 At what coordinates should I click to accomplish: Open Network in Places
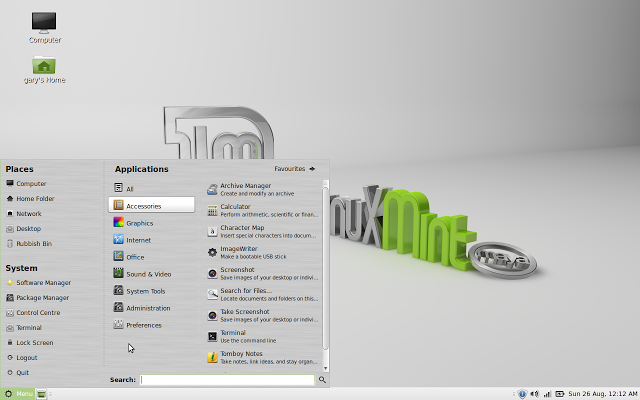pyautogui.click(x=24, y=213)
